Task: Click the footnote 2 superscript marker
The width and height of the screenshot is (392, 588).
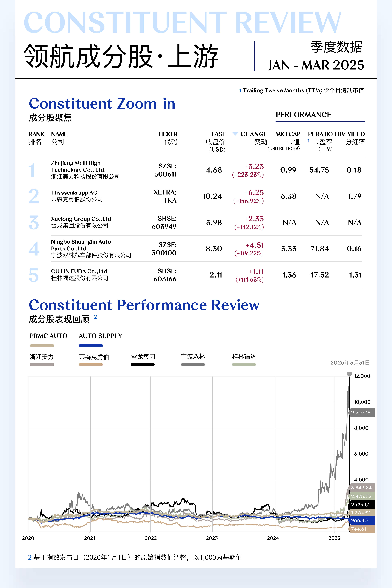Action: tap(95, 317)
